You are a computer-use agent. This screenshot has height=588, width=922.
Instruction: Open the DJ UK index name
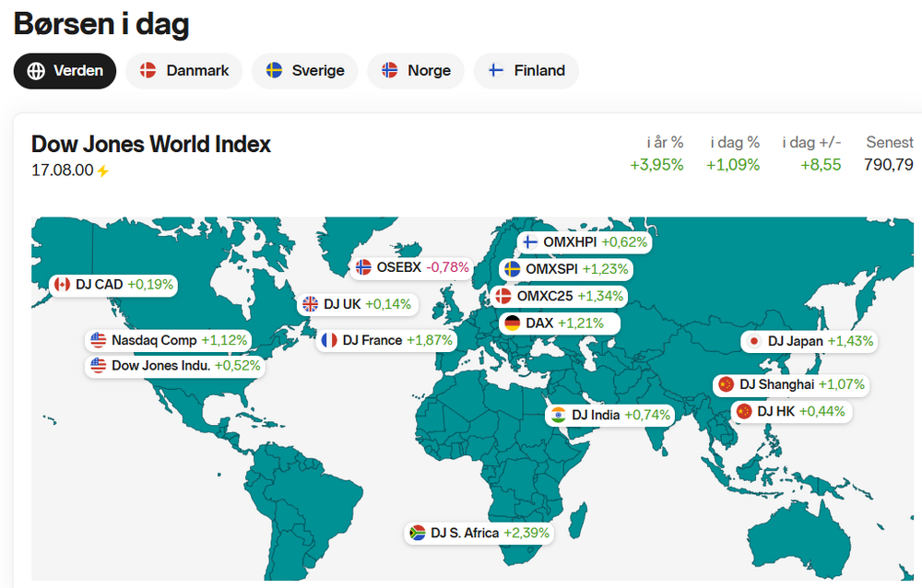point(342,304)
